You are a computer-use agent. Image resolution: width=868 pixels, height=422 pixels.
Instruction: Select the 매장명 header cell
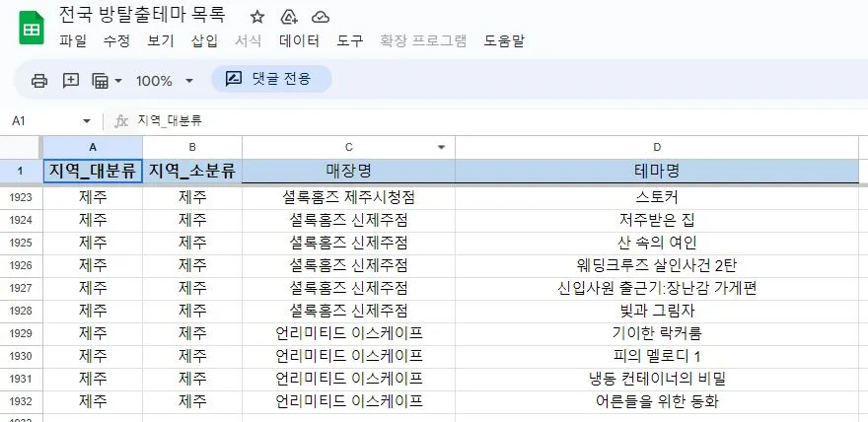349,171
